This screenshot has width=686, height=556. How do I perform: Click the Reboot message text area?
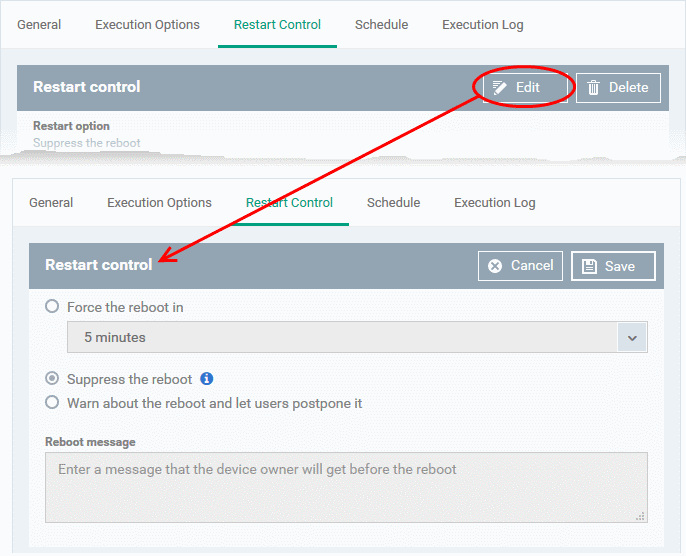[346, 487]
